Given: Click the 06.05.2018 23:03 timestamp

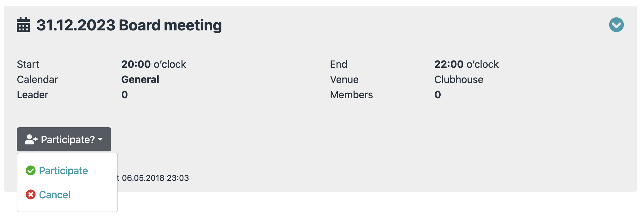Looking at the screenshot, I should [x=155, y=178].
